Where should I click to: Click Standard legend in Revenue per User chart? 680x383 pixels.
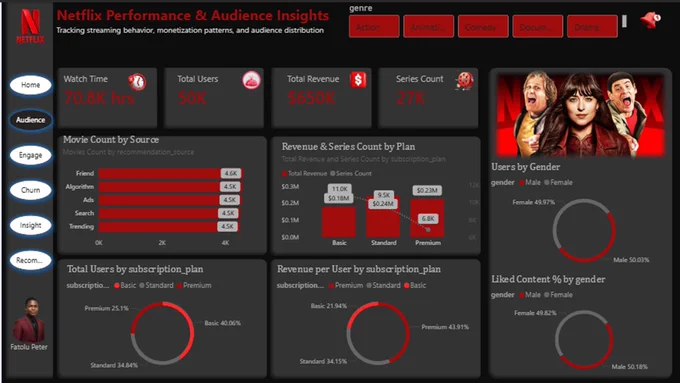point(384,285)
